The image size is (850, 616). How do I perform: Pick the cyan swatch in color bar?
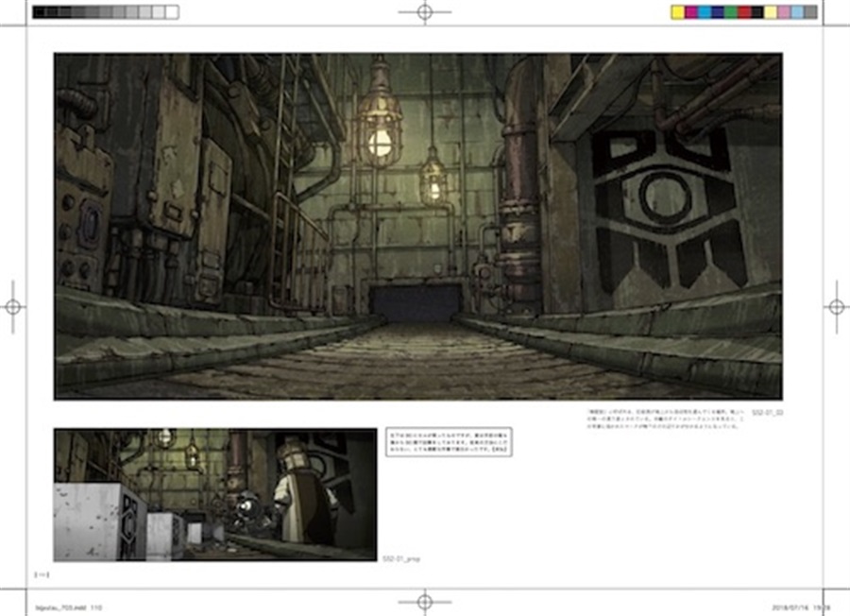(x=705, y=12)
